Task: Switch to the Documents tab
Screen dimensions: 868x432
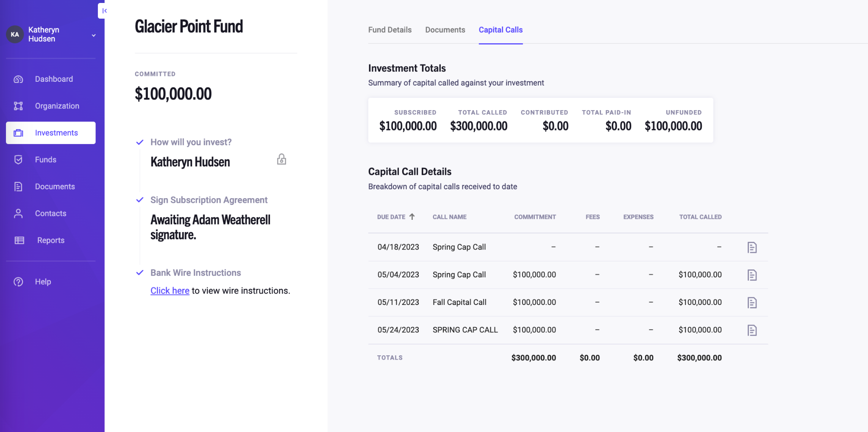Action: (x=445, y=30)
